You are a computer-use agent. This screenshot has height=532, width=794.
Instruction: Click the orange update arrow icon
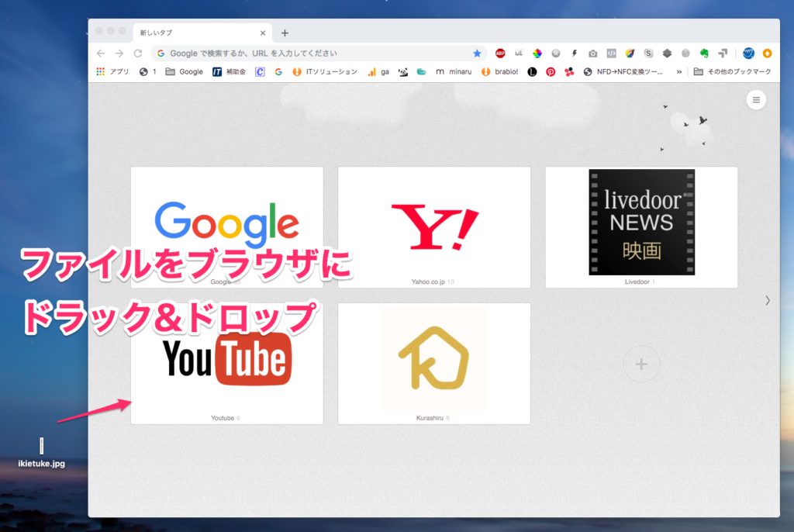pyautogui.click(x=767, y=54)
